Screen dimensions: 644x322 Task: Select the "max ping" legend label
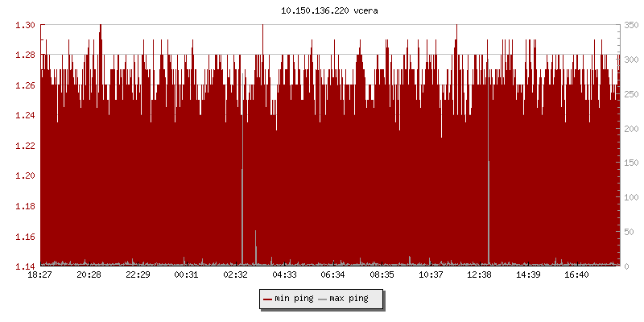pyautogui.click(x=349, y=299)
